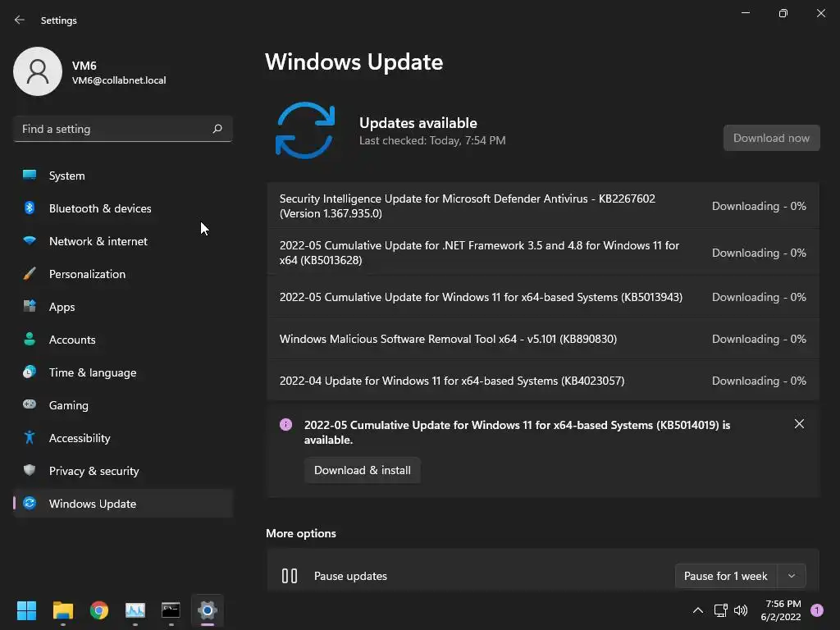Screen dimensions: 840x630
Task: Click the Personalization paintbrush icon
Action: [30, 274]
